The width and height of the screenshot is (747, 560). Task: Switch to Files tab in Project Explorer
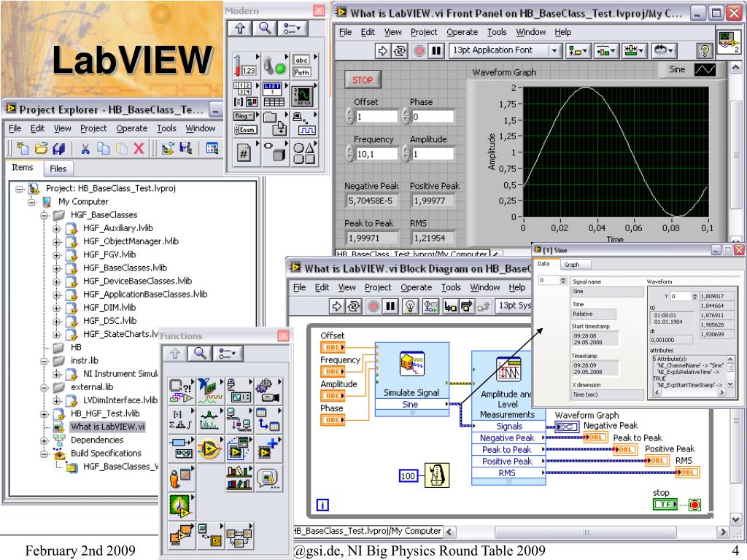click(58, 168)
